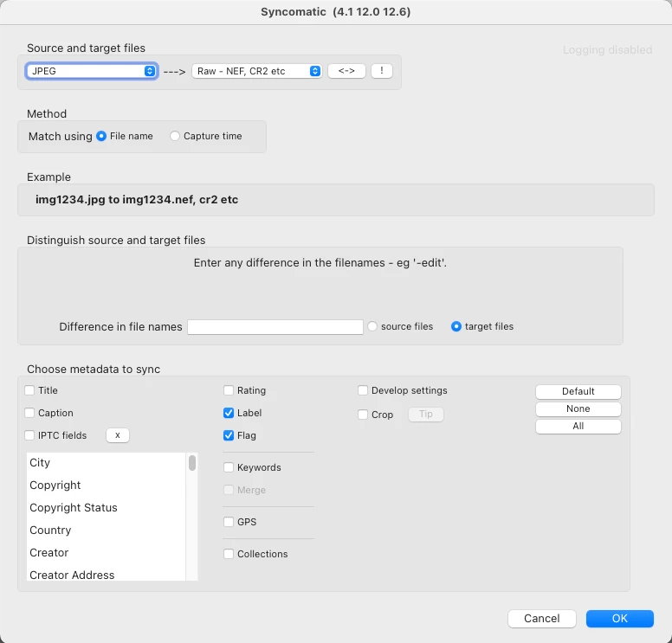Select Copyright in the IPTC list
Viewport: 672px width, 643px height.
pos(107,485)
